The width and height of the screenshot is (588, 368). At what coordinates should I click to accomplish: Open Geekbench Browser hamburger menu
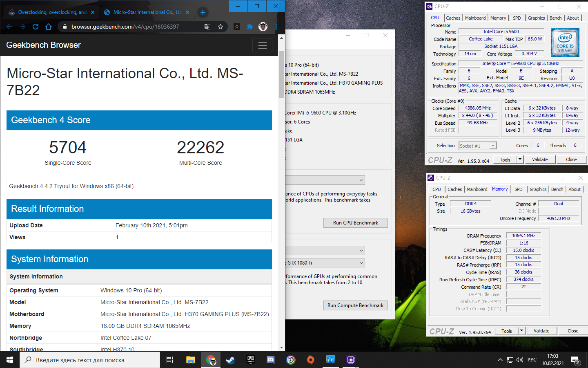[x=263, y=45]
